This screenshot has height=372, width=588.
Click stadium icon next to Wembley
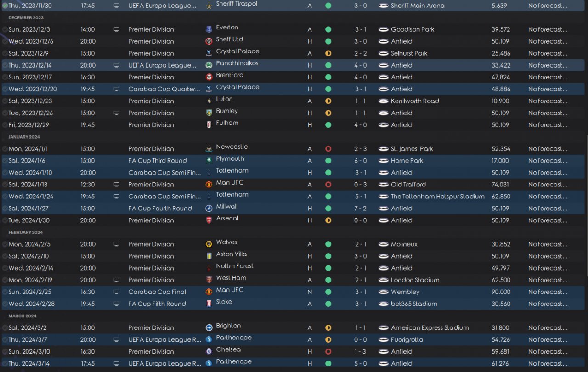click(x=383, y=292)
